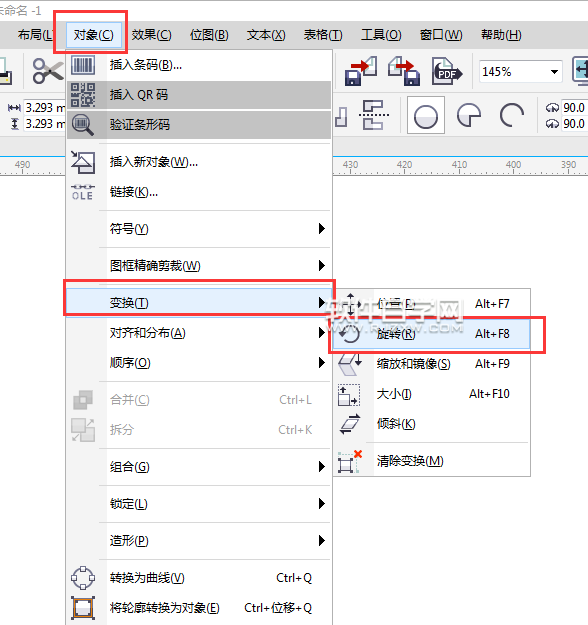Click the Export icon in toolbar
The height and width of the screenshot is (625, 588).
(x=404, y=71)
